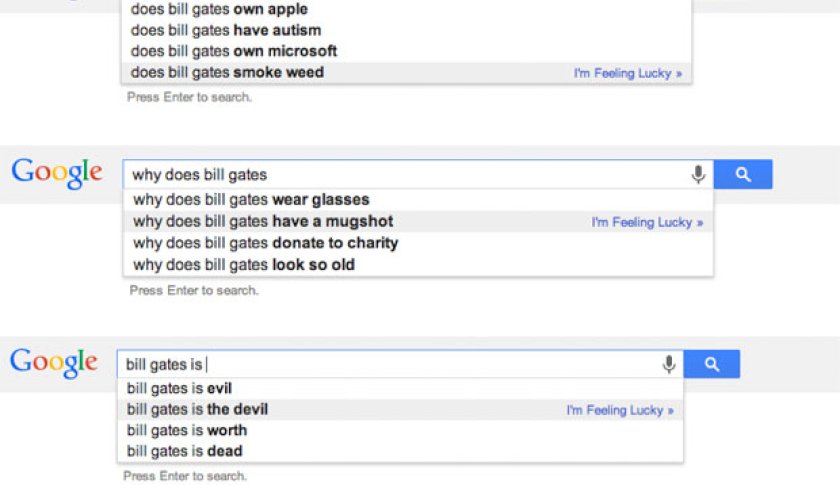Screen dimensions: 840x485
Task: Click microphone icon in 'why does bill gates' search
Action: click(698, 175)
